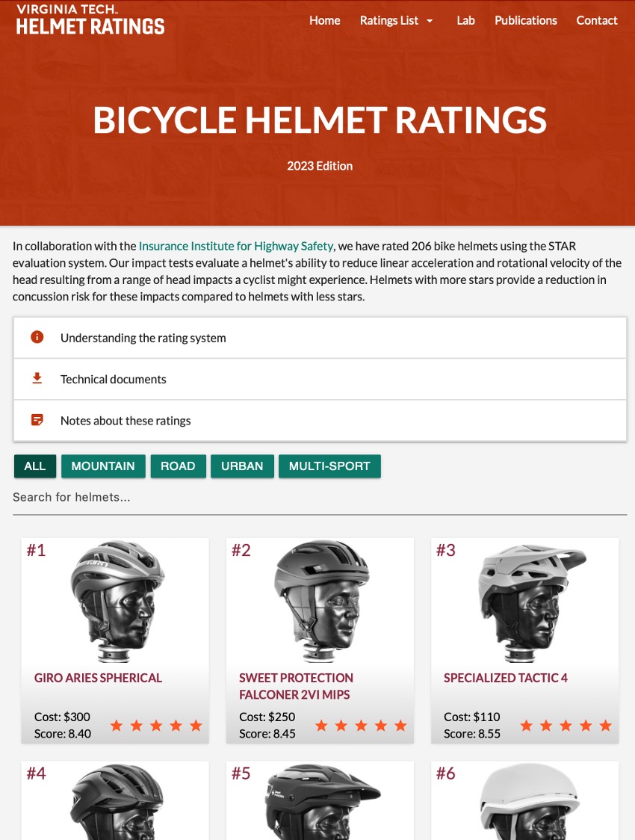Click the note icon beside Notes about these ratings

click(x=37, y=420)
